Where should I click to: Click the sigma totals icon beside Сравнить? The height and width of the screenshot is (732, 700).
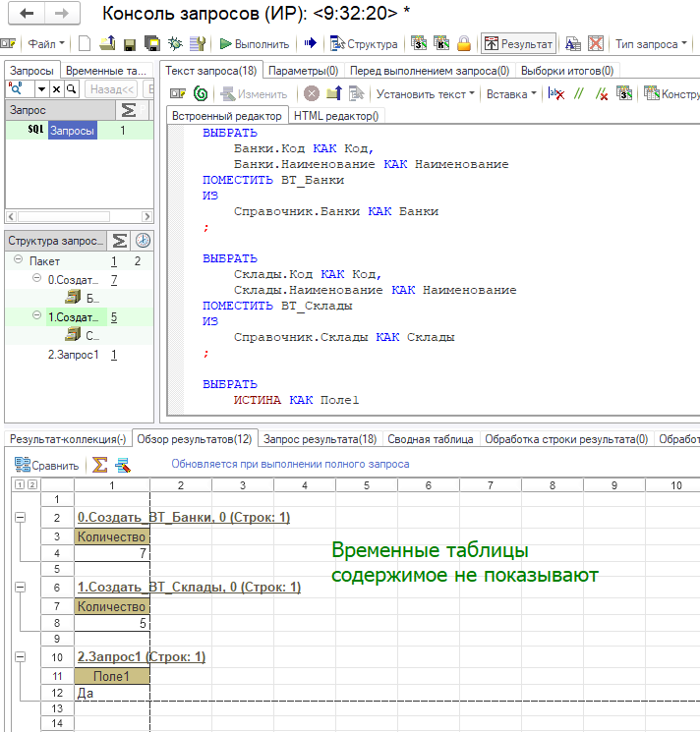[x=100, y=465]
